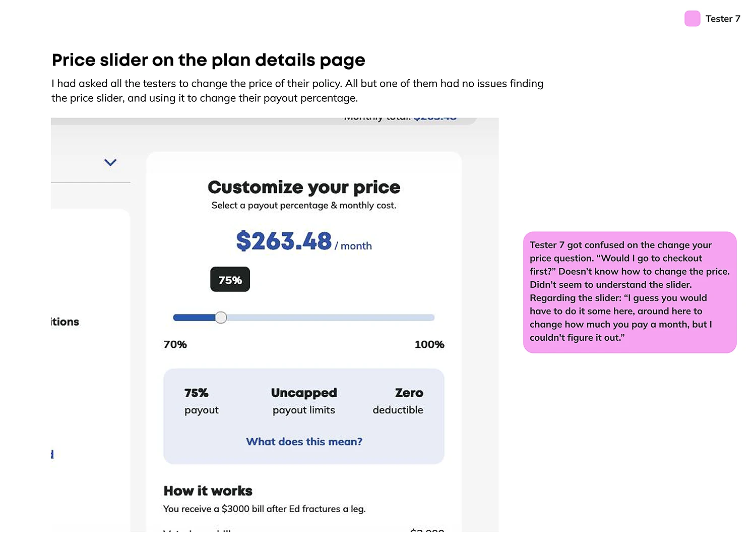Click the '75% payout' summary value
Viewport: 756px width, 557px height.
click(201, 401)
